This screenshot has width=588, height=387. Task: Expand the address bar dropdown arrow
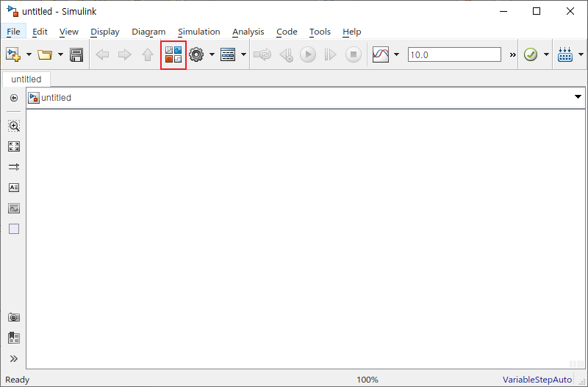point(578,97)
